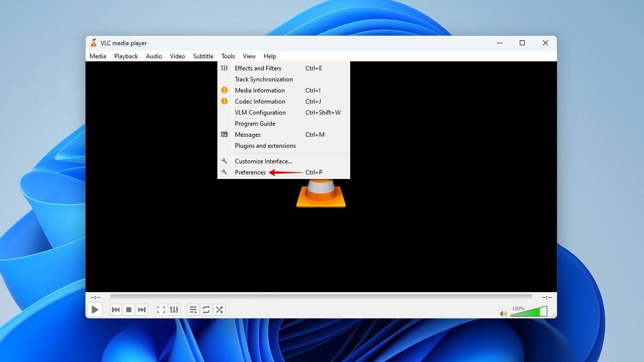644x362 pixels.
Task: Open the Subtitle menu
Action: [x=203, y=56]
